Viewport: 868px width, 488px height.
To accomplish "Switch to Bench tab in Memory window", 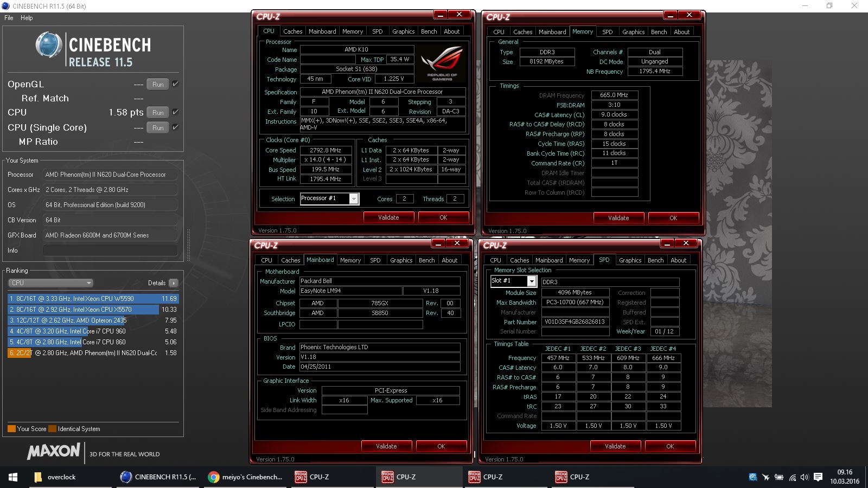I will click(x=659, y=32).
